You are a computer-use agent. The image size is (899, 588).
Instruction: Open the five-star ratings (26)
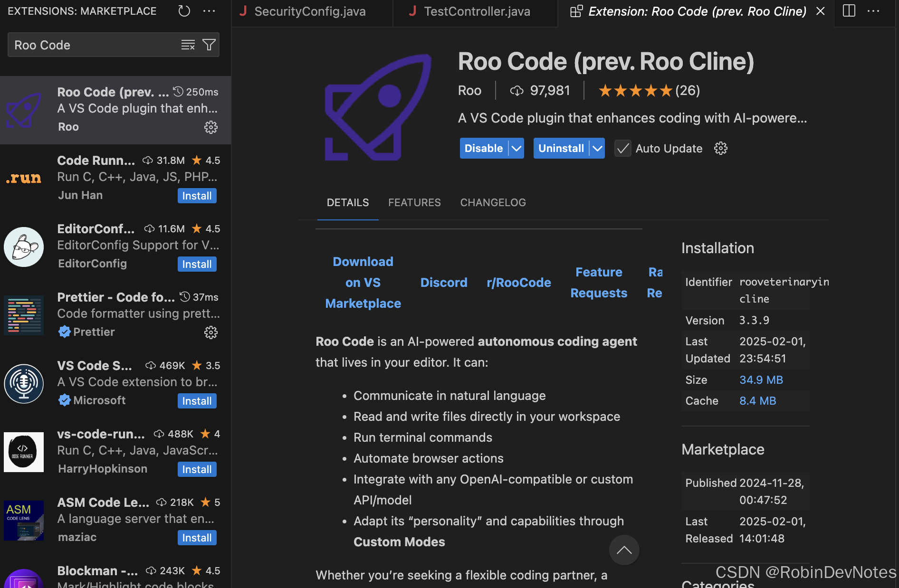click(649, 90)
